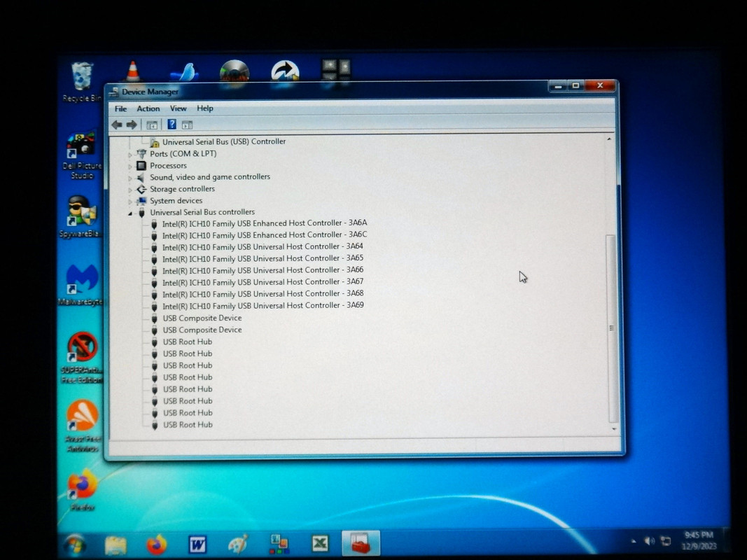This screenshot has height=560, width=747.
Task: Select the Sound, video and game controllers icon
Action: [x=141, y=178]
